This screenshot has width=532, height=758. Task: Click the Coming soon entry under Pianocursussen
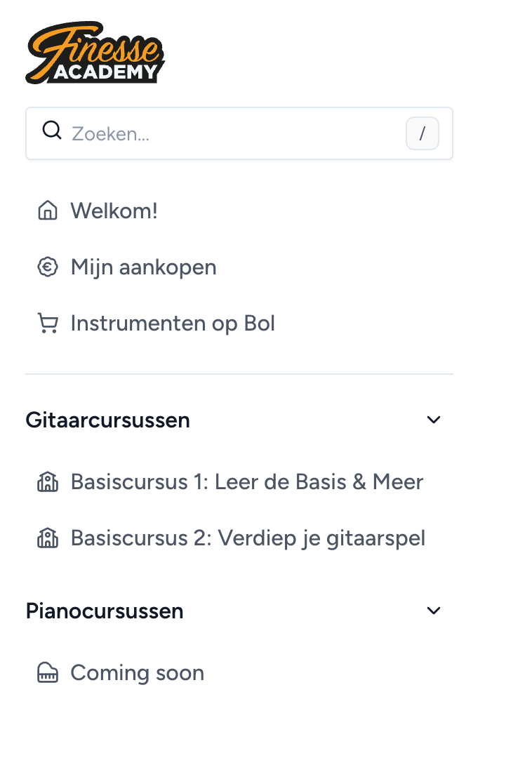click(137, 672)
